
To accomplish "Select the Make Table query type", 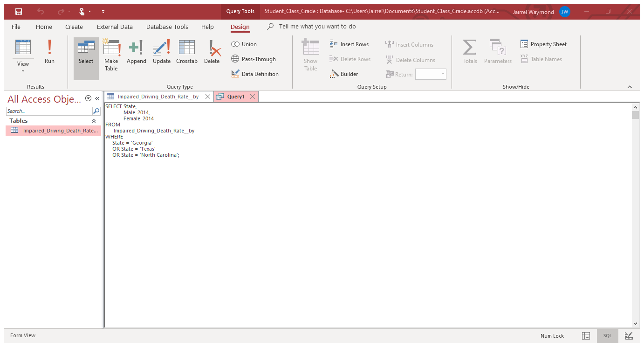I will coord(111,55).
